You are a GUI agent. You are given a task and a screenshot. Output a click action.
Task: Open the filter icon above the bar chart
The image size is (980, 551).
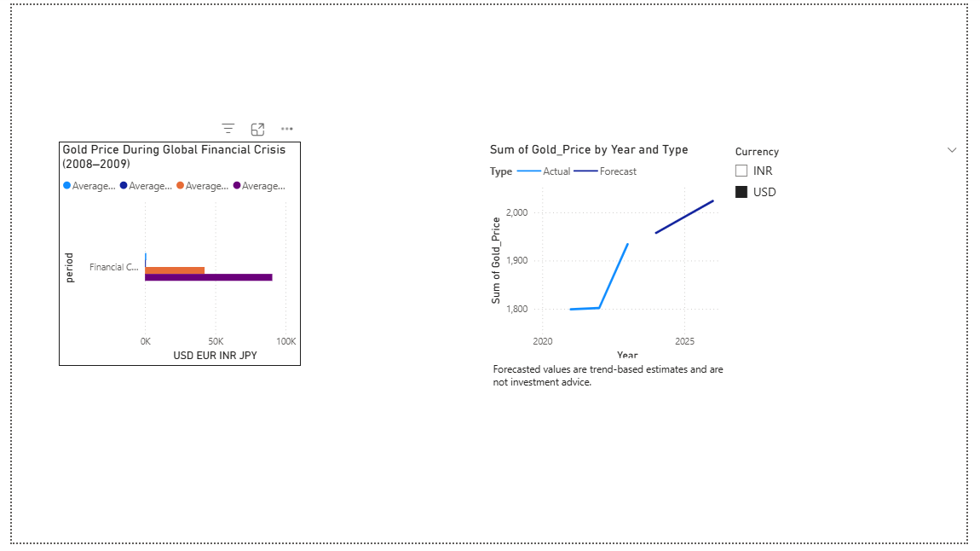[228, 129]
